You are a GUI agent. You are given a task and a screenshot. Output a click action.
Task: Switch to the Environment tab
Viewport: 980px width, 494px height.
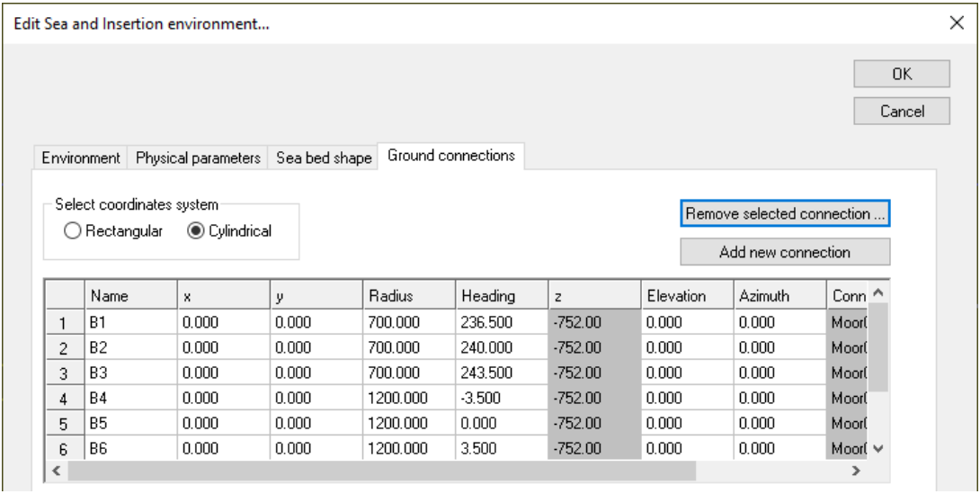click(82, 157)
